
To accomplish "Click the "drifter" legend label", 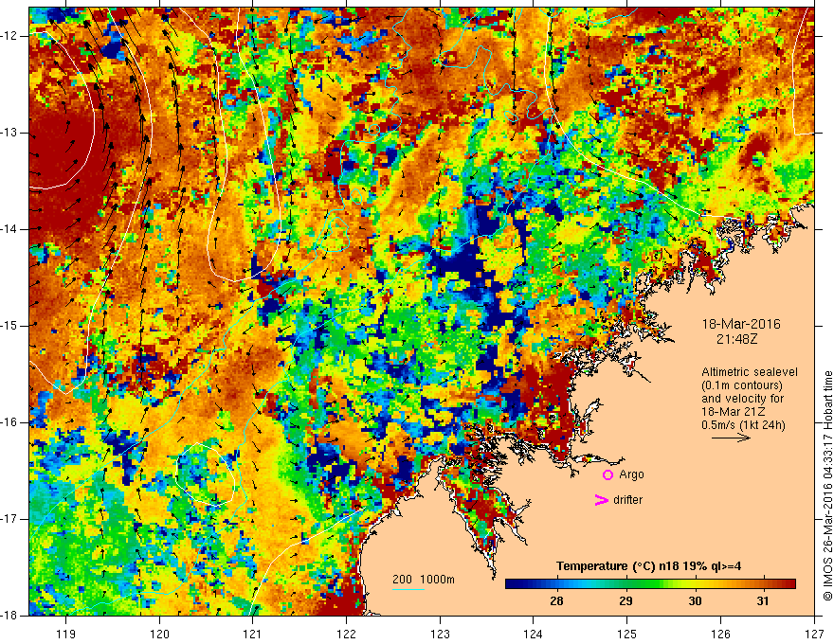I will 627,500.
